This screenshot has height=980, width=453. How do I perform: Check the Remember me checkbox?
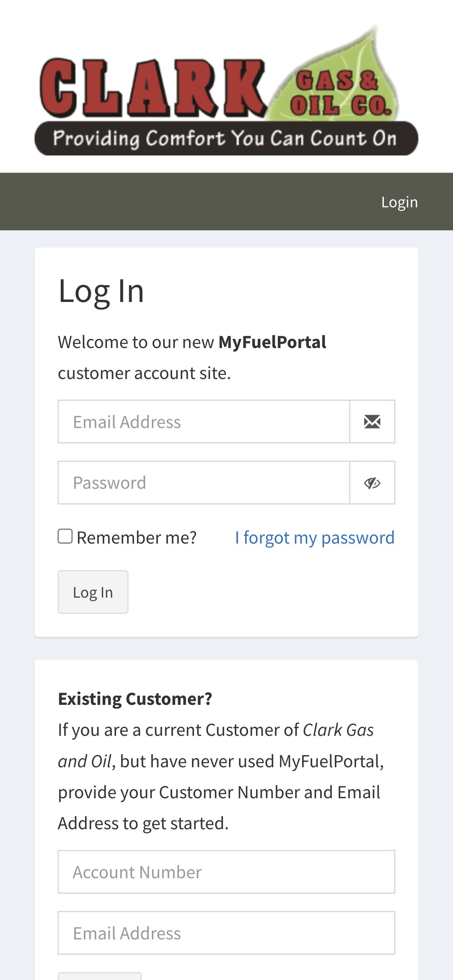65,536
